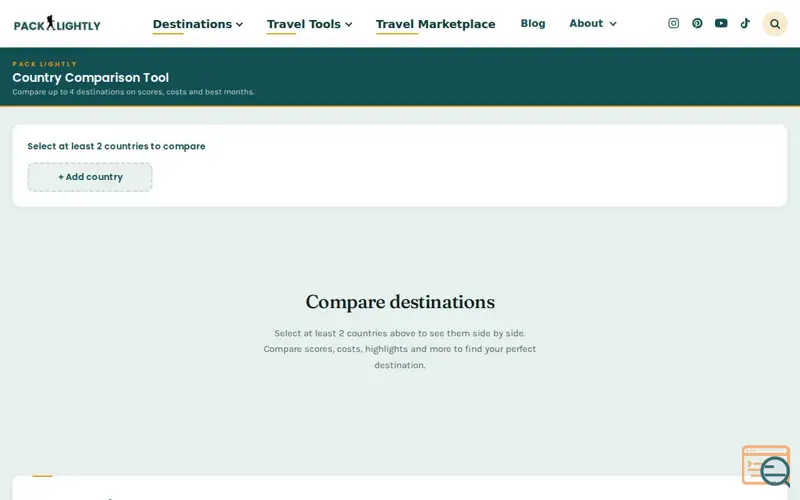Expand the Destinations dropdown menu
Screen dimensions: 800x500
[x=197, y=24]
